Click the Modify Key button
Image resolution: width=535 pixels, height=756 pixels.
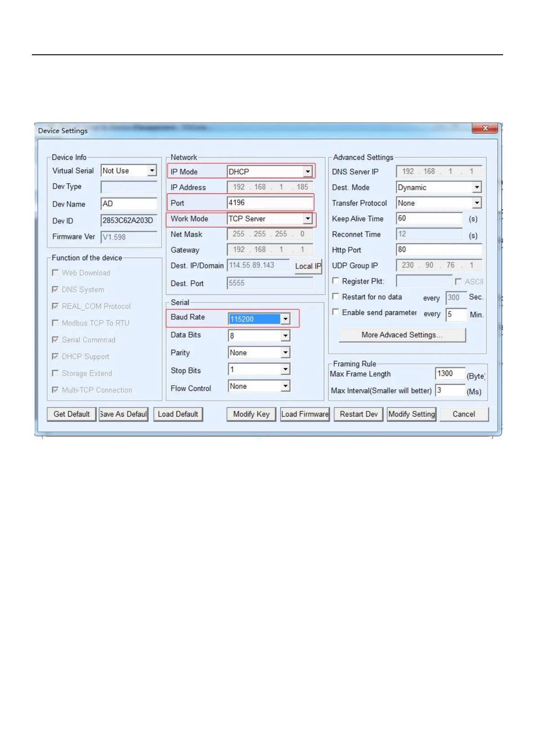pyautogui.click(x=251, y=414)
